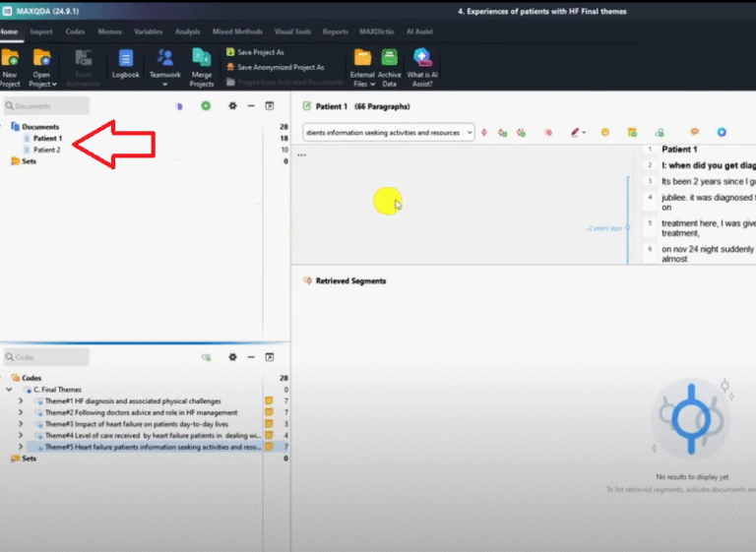Open Documents panel settings gear

pos(232,106)
